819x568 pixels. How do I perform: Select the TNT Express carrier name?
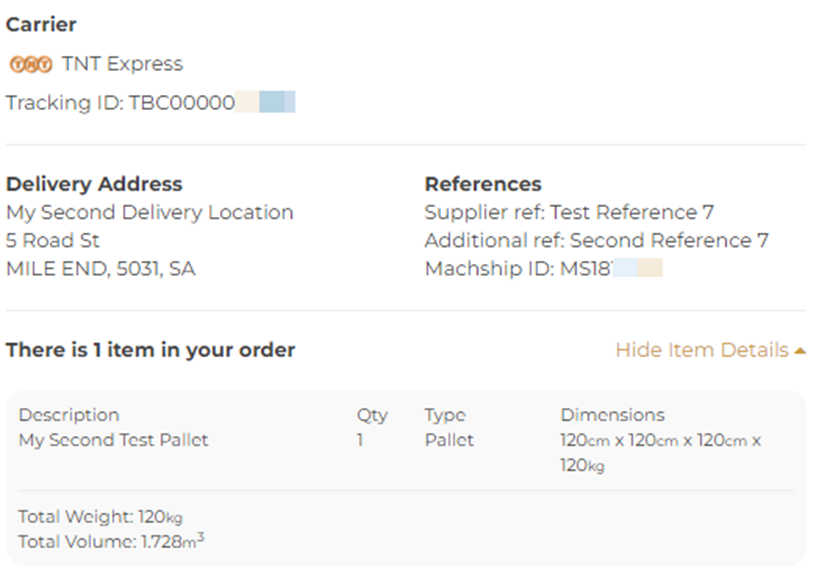pyautogui.click(x=122, y=64)
